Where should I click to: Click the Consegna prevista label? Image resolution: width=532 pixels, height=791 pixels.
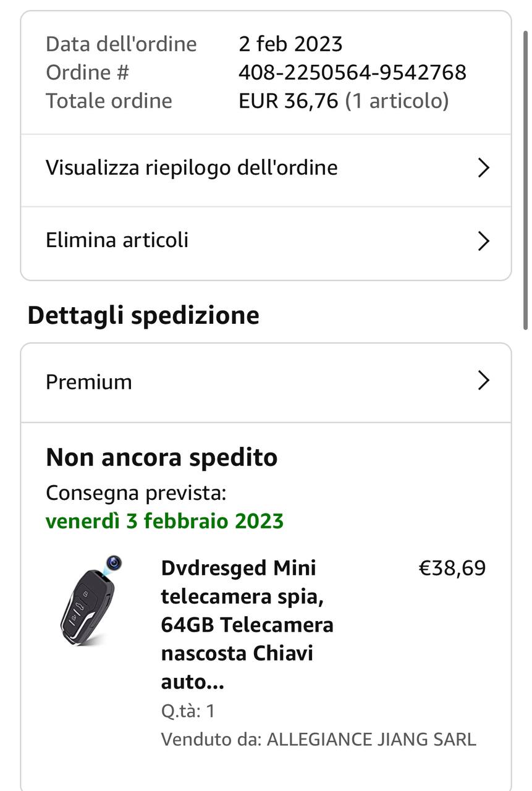coord(136,493)
